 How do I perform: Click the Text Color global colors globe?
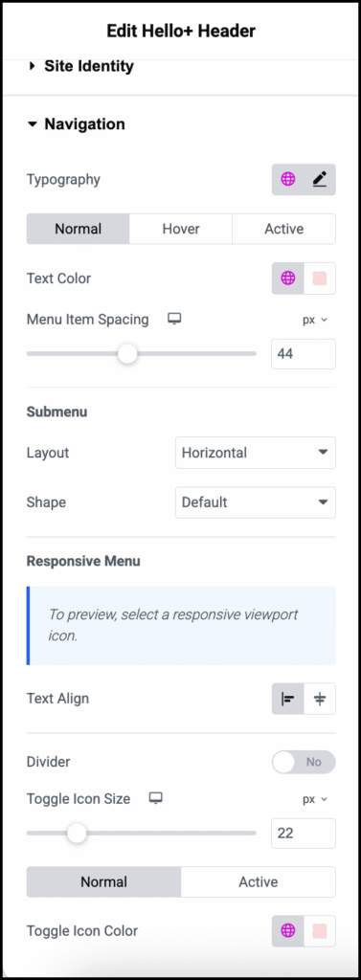click(288, 278)
